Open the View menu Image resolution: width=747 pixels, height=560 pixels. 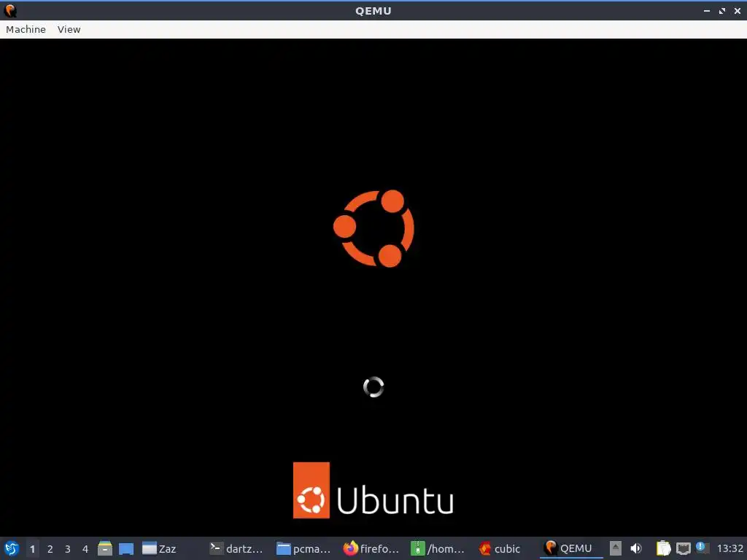click(x=69, y=29)
